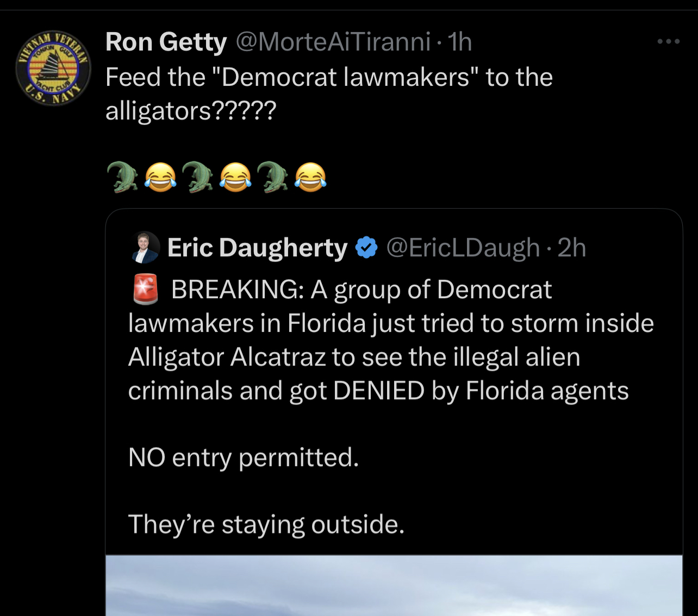Open Ron Getty's Vietnam Veteran avatar
698x616 pixels.
(x=53, y=68)
